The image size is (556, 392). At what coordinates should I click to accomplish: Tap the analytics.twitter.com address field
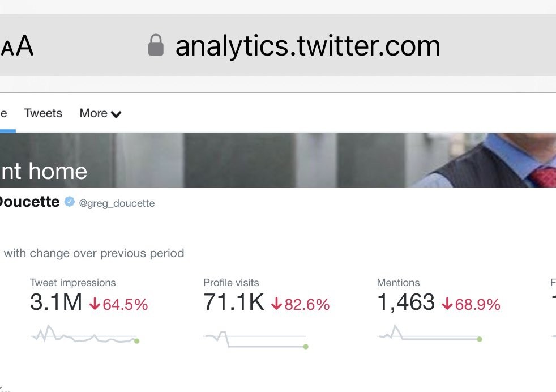[x=307, y=46]
